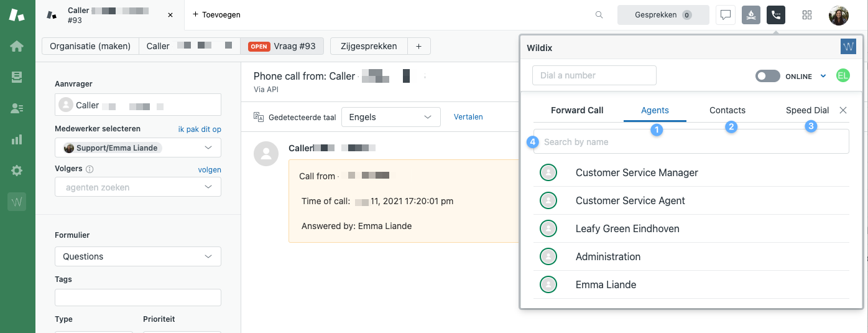
Task: Open the Home icon in sidebar
Action: click(x=17, y=46)
